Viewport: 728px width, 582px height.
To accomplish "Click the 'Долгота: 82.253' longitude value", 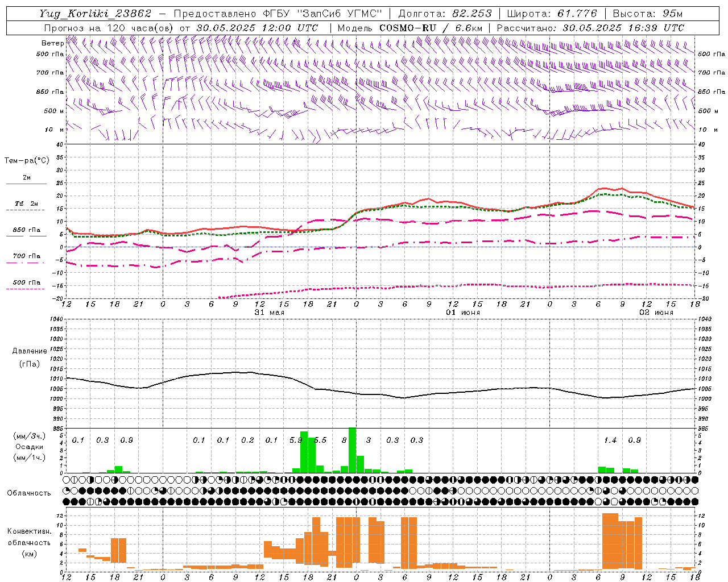I will [445, 14].
